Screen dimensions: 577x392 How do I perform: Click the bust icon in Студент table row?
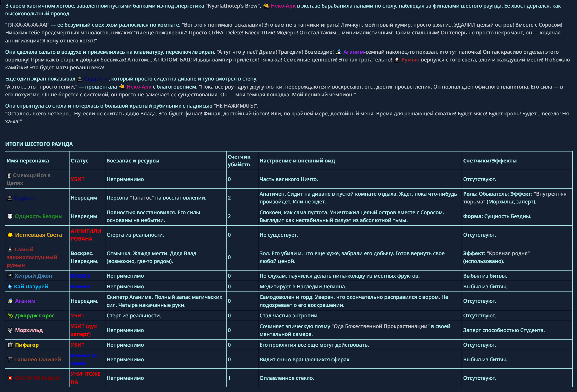pos(10,198)
